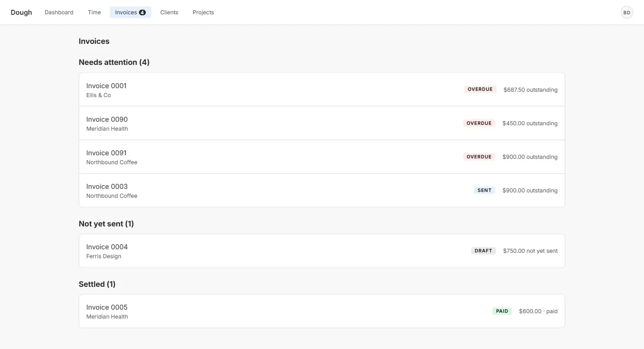The height and width of the screenshot is (349, 644).
Task: Open Invoice 0090
Action: coord(322,123)
